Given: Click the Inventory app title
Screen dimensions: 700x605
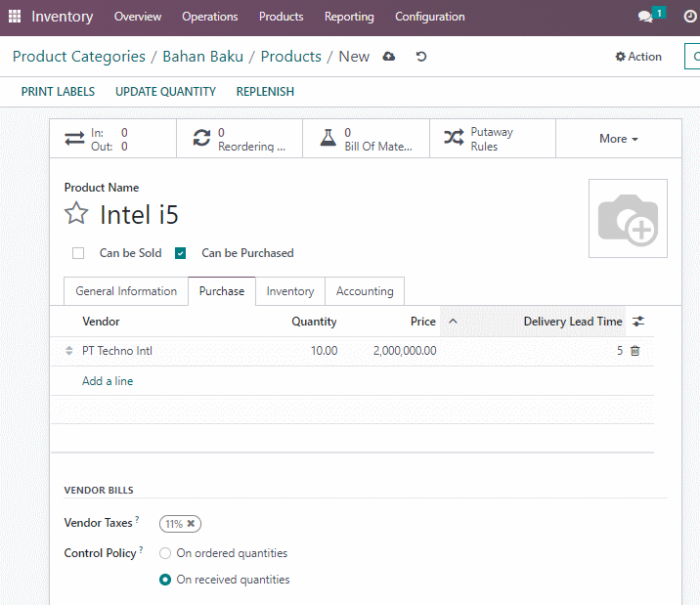Looking at the screenshot, I should [x=63, y=17].
